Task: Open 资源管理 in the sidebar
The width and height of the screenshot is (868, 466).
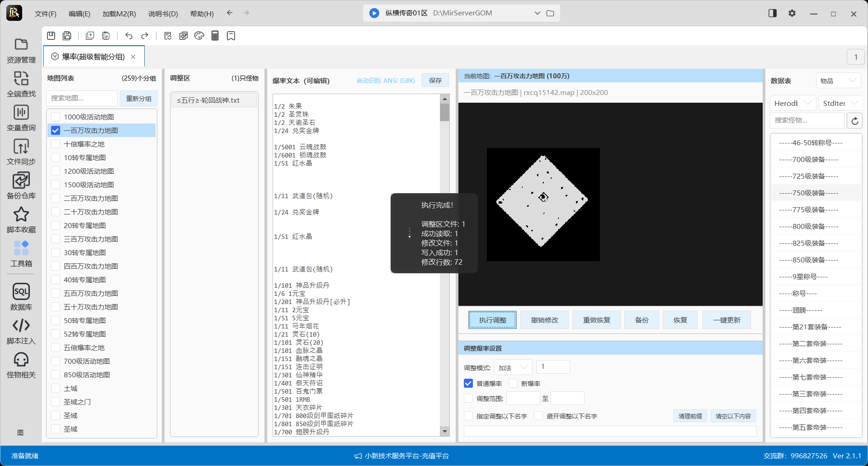Action: click(x=21, y=51)
